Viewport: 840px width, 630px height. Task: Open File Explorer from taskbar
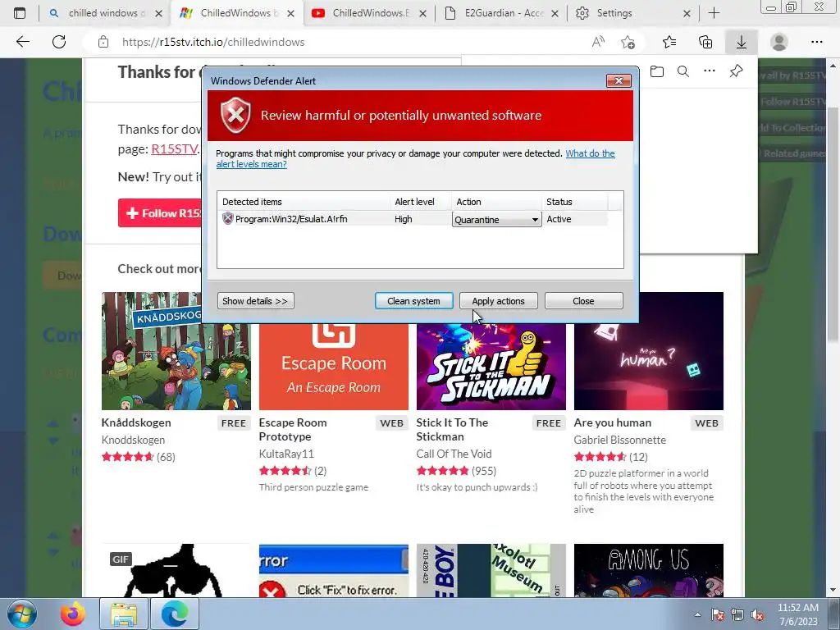click(x=124, y=614)
